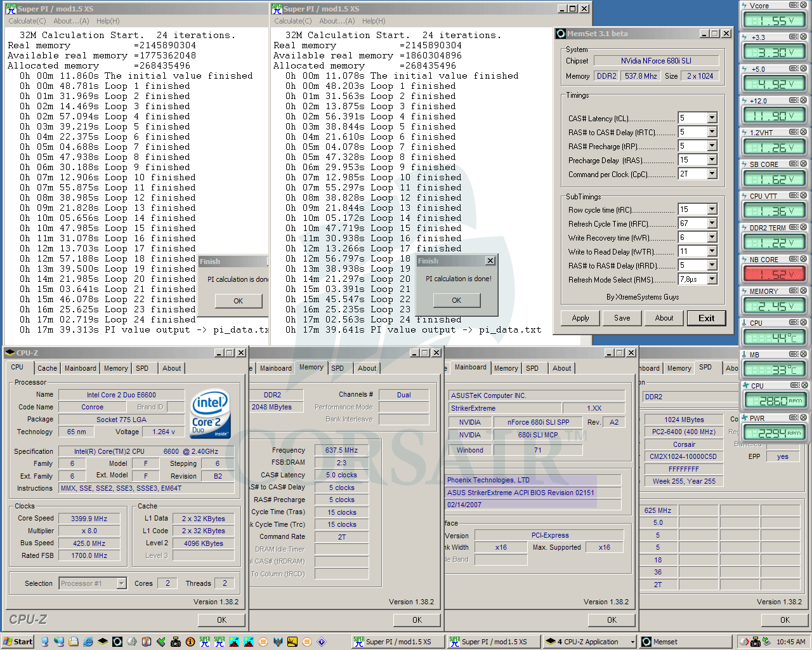
Task: Open the +3.3 sensor settings icon
Action: 793,37
